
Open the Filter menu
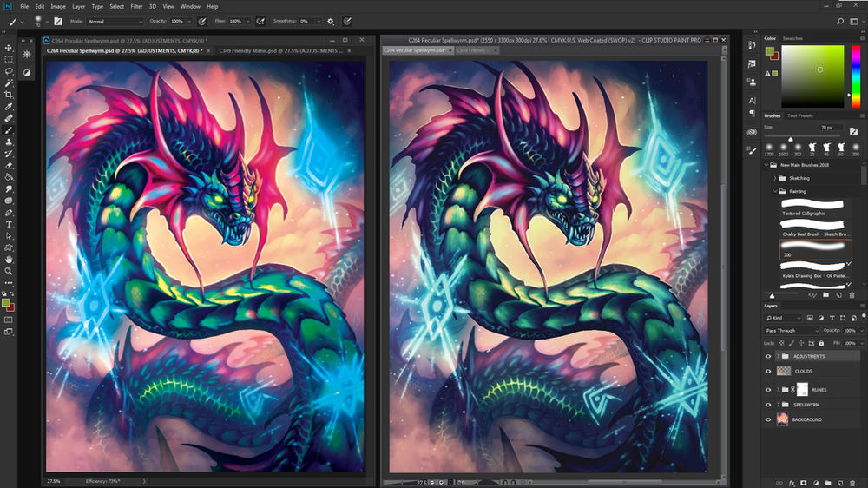137,7
